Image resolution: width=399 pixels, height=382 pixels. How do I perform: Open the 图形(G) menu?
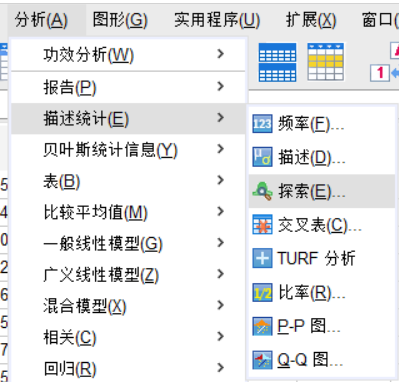(x=120, y=20)
